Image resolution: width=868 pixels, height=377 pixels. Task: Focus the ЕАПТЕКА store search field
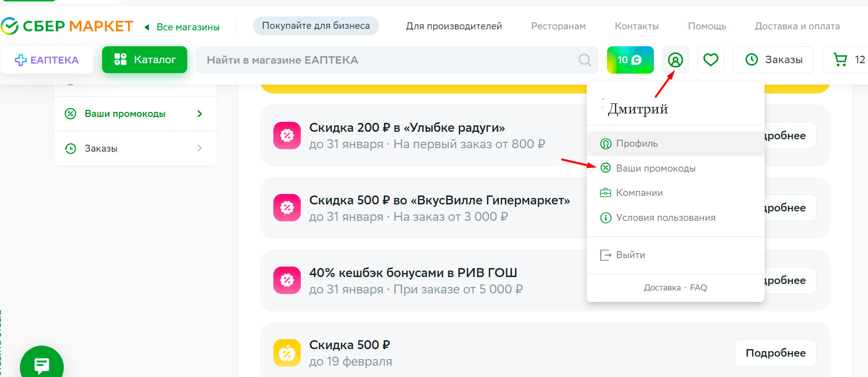pos(397,60)
